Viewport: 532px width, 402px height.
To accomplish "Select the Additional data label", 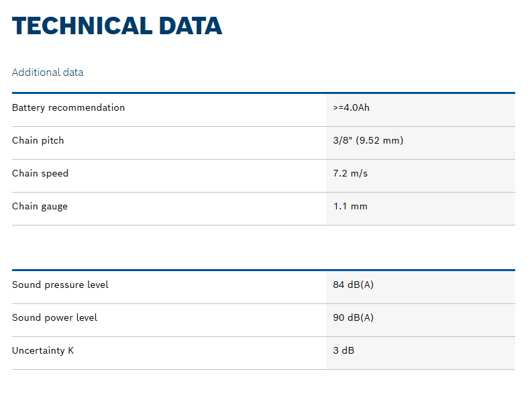I will tap(48, 72).
